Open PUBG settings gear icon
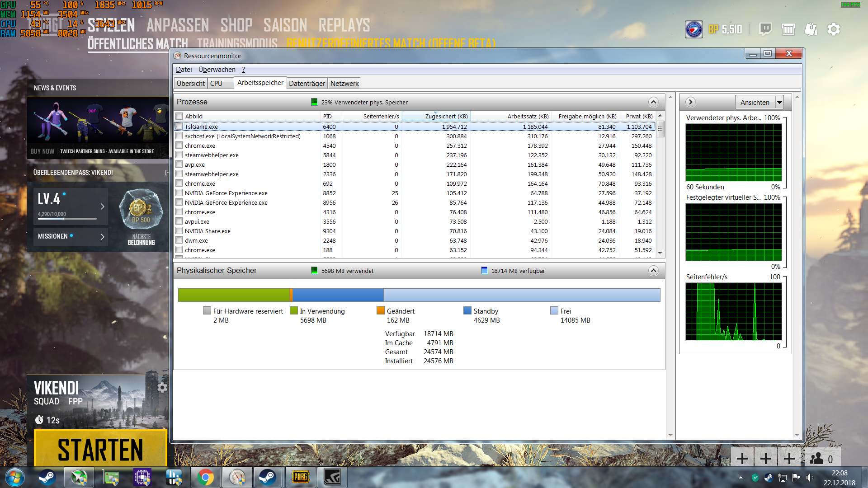868x488 pixels. (x=833, y=29)
